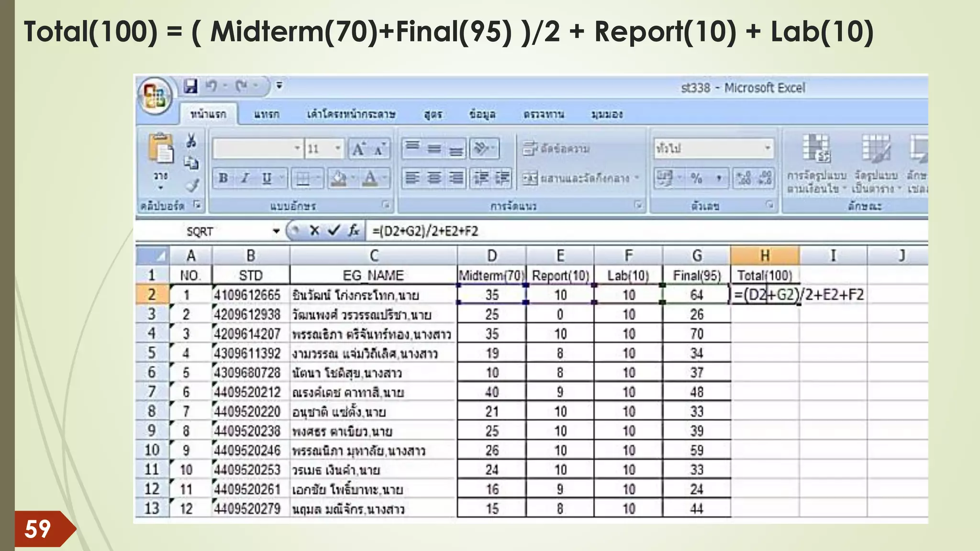Apply the font color A swatch

[x=370, y=179]
